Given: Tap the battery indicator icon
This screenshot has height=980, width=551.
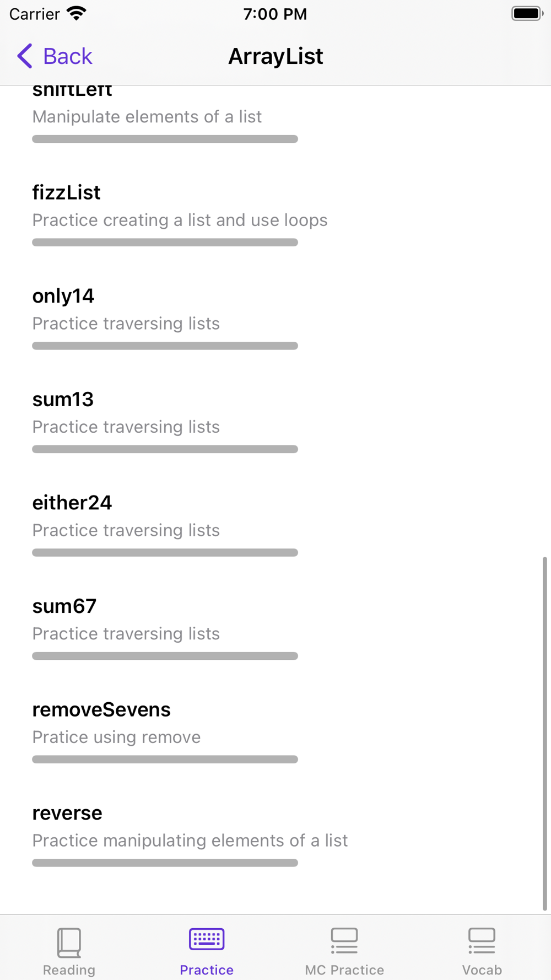Looking at the screenshot, I should 527,13.
